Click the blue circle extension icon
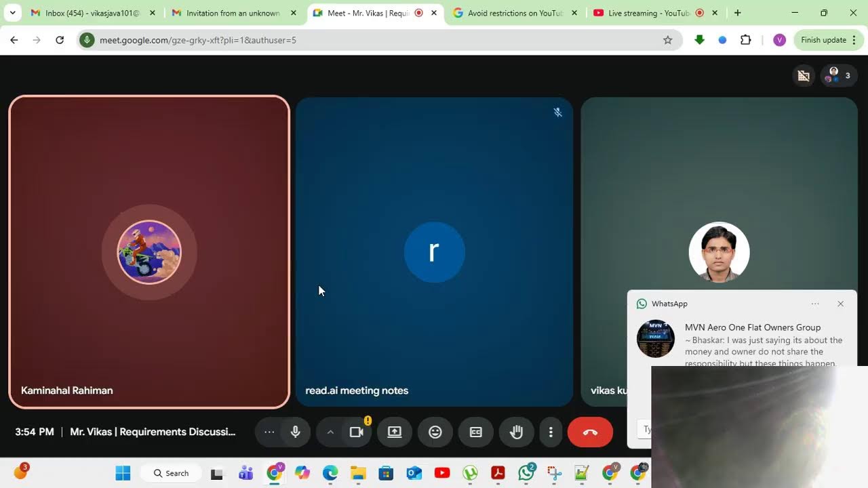 coord(722,40)
